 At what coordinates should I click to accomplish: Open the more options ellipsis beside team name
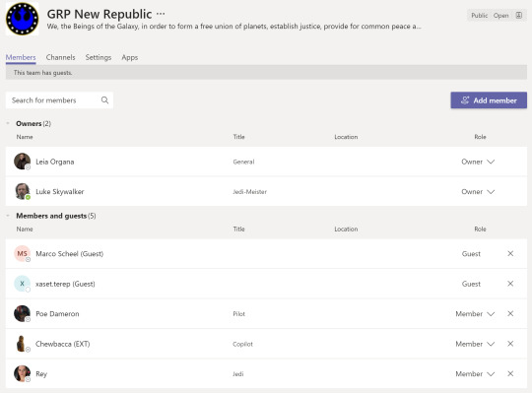click(x=161, y=14)
